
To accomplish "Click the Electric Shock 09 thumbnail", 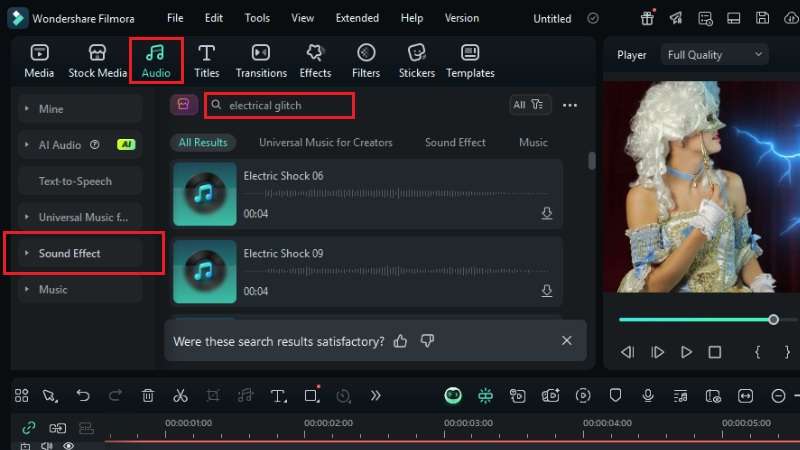I will tap(205, 271).
